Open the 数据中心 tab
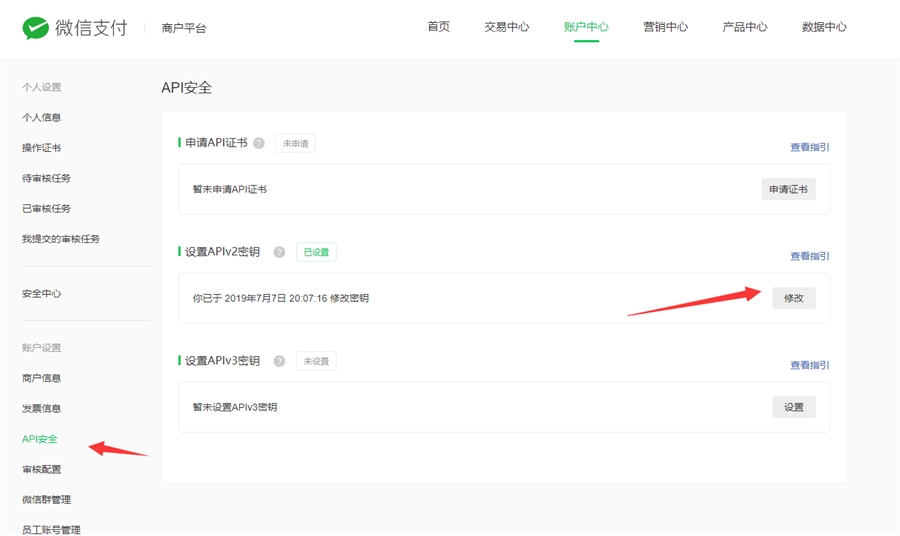900x536 pixels. 824,27
